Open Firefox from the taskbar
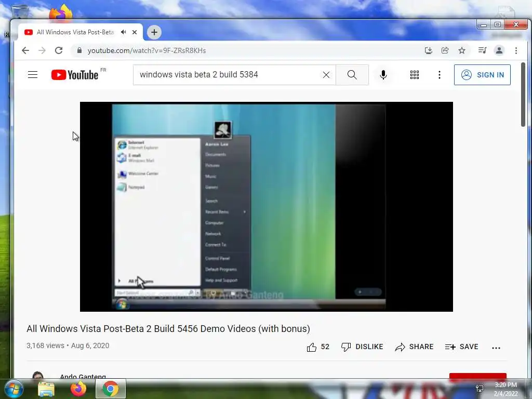Screen dimensions: 532x399 [78, 389]
